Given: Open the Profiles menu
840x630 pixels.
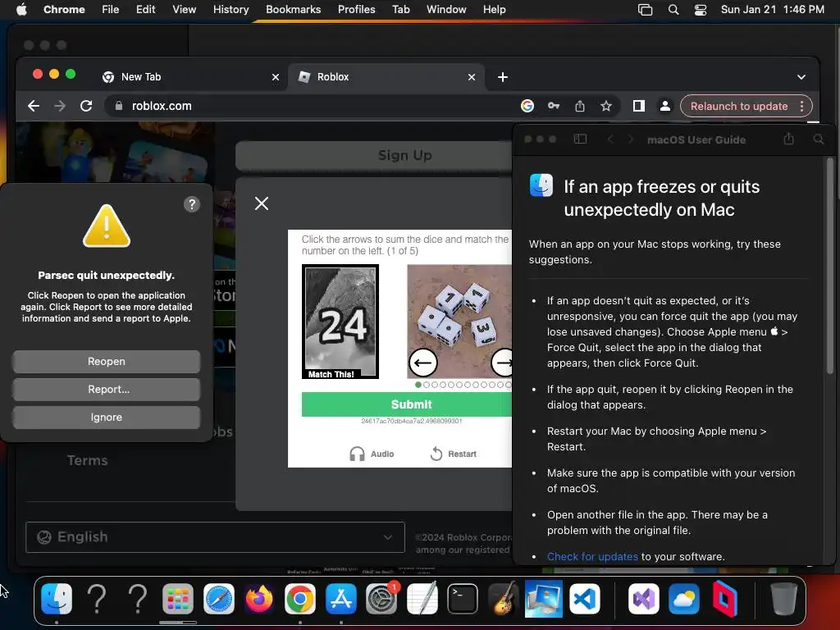Looking at the screenshot, I should (x=356, y=10).
